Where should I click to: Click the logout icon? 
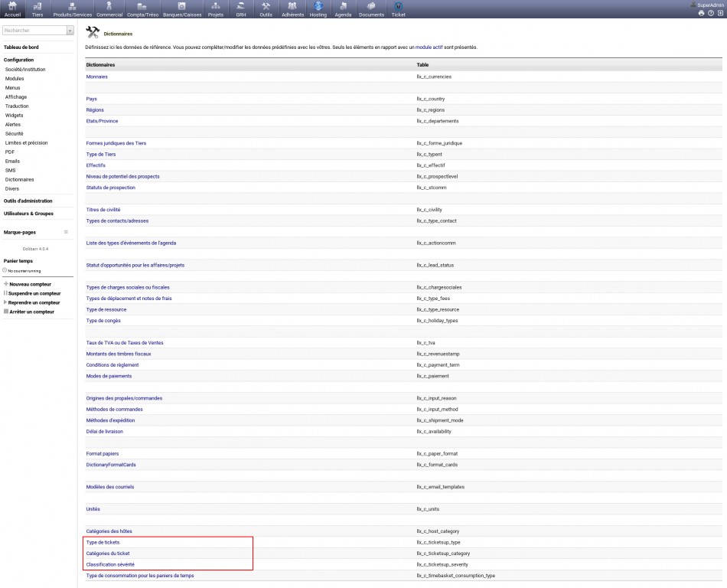[720, 13]
